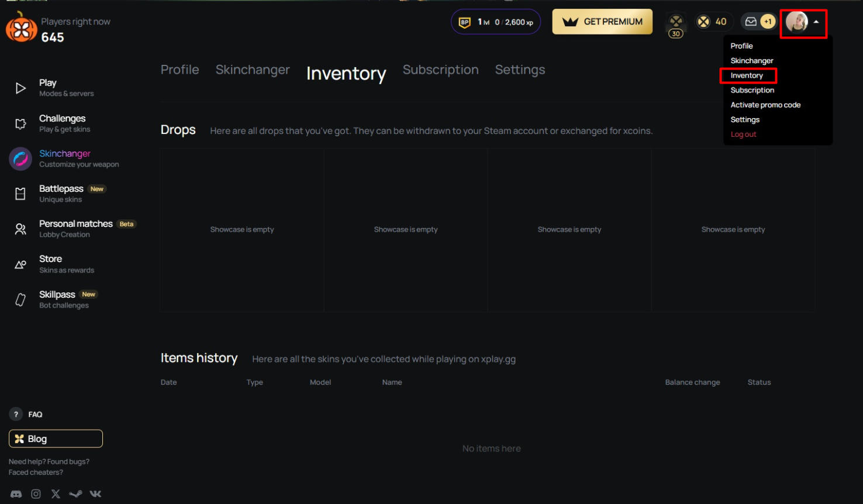Viewport: 863px width, 504px height.
Task: Click the Status column header
Action: point(759,382)
